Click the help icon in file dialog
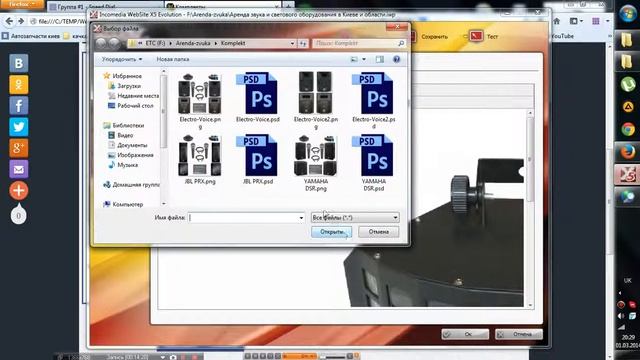 click(x=396, y=60)
